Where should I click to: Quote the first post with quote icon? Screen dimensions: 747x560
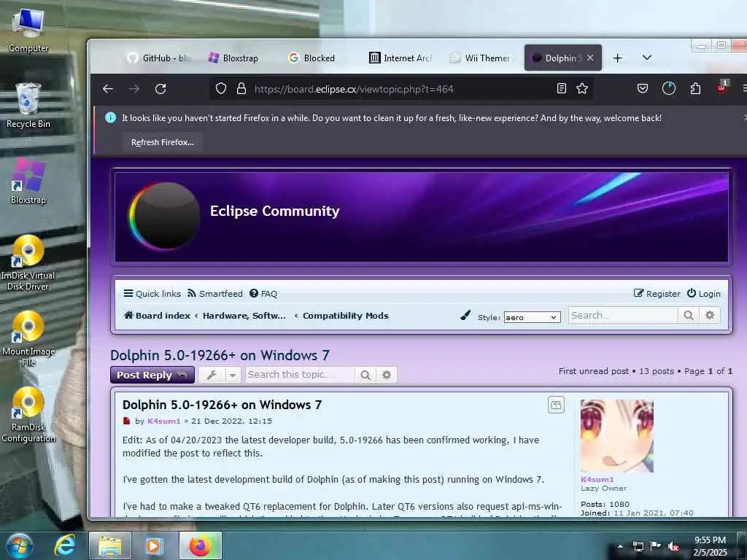coord(556,405)
